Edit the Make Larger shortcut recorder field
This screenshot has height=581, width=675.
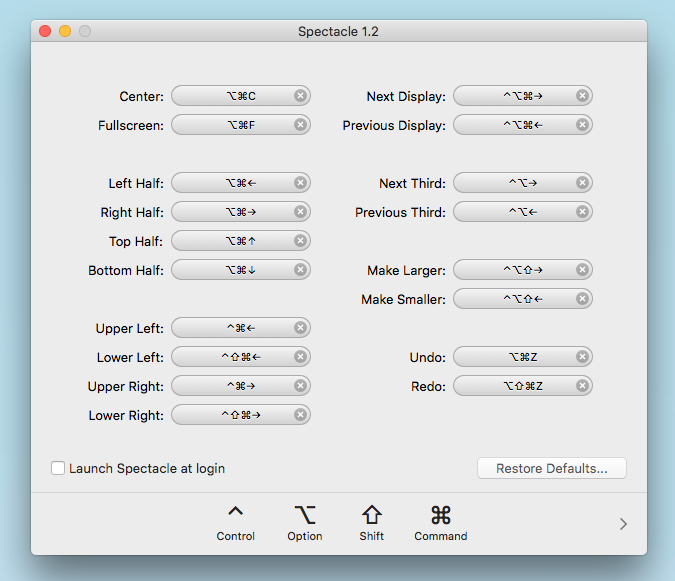pos(523,270)
